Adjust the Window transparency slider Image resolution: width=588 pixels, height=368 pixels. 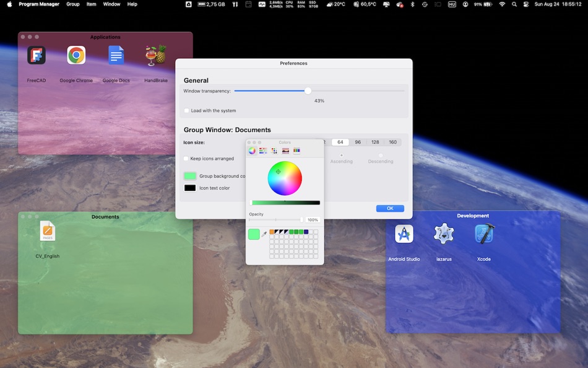[308, 91]
